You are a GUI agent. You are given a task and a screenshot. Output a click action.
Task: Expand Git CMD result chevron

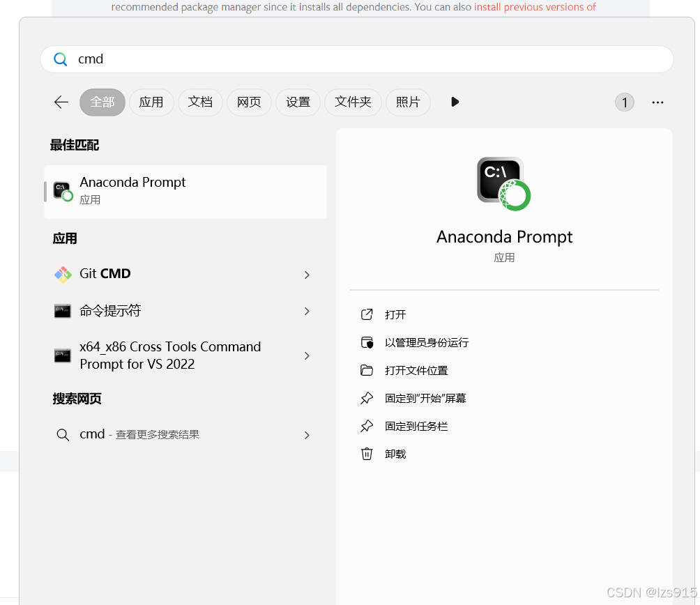click(x=307, y=275)
